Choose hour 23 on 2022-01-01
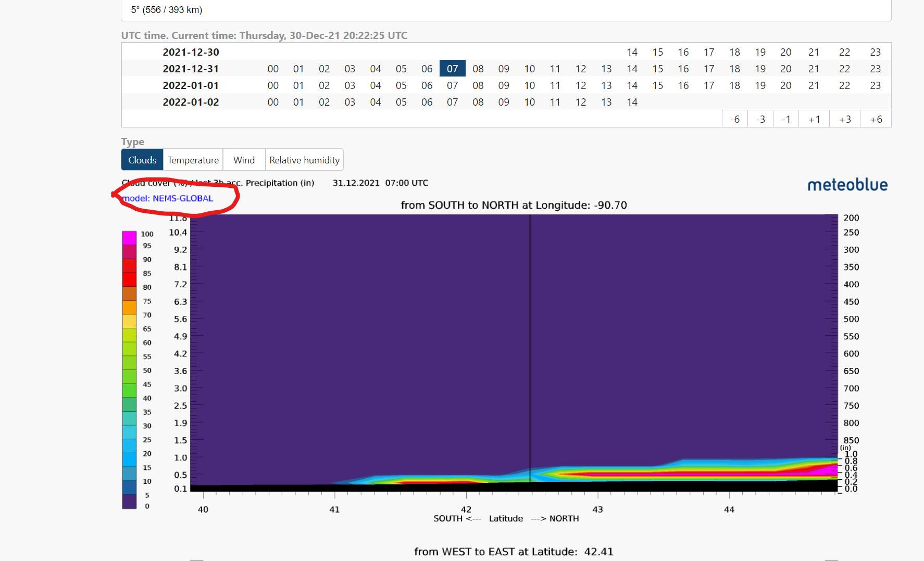The image size is (924, 561). [x=875, y=85]
